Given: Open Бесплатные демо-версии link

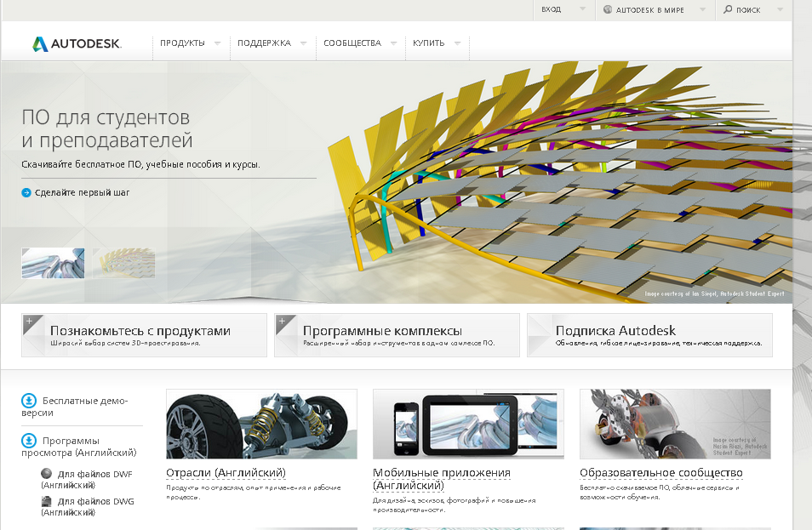Looking at the screenshot, I should (75, 407).
